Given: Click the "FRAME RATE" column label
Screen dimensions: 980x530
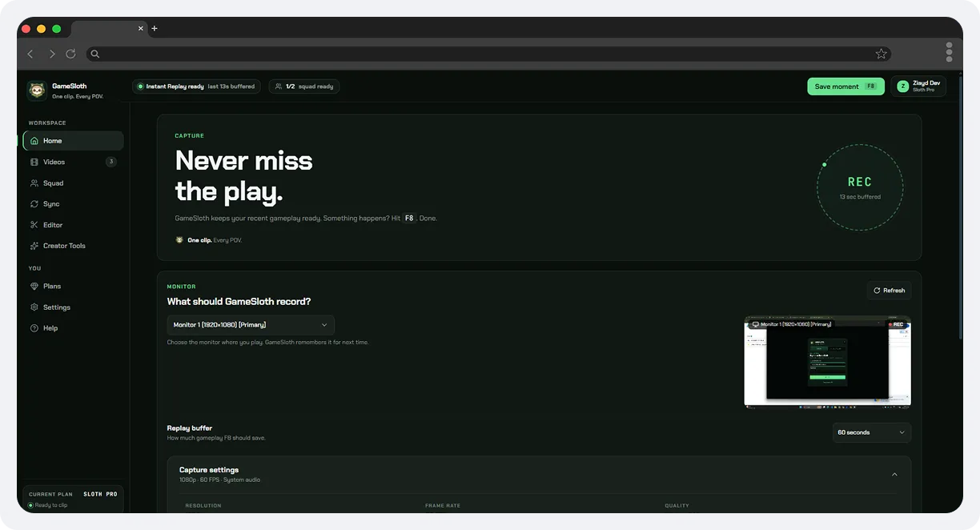Looking at the screenshot, I should pos(443,506).
